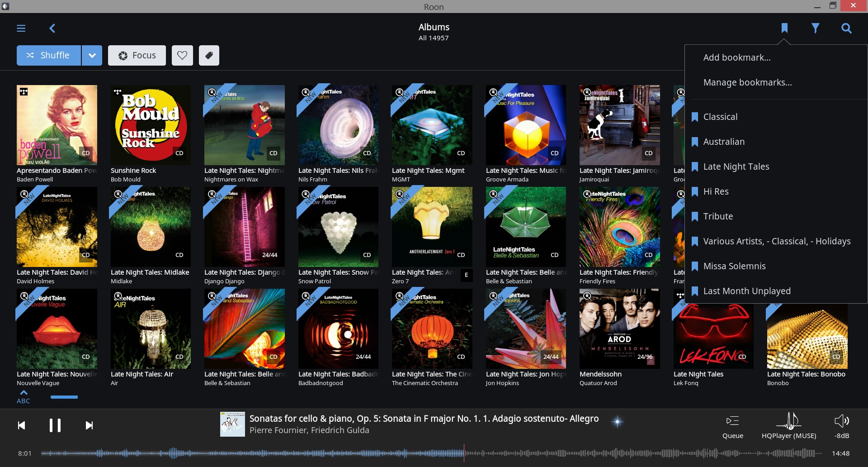Open Late Night Tales MGMT cover
Viewport: 868px width, 467px height.
pos(432,125)
